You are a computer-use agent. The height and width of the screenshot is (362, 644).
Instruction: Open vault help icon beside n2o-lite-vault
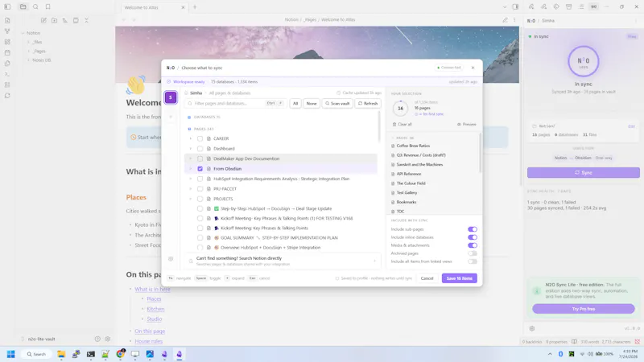(97, 339)
